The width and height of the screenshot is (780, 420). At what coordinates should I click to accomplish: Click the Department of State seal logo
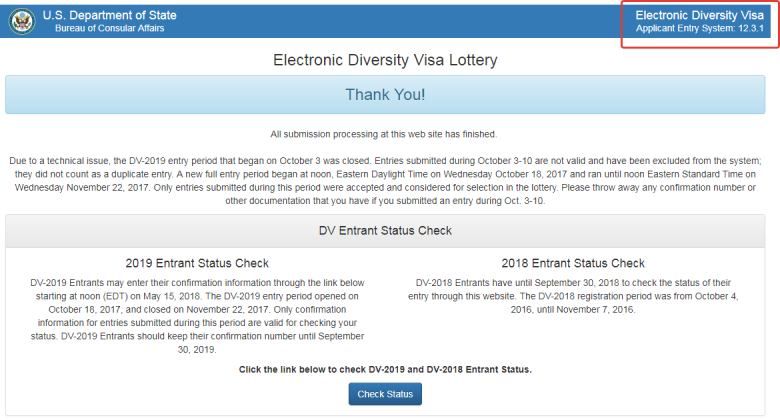[x=22, y=21]
